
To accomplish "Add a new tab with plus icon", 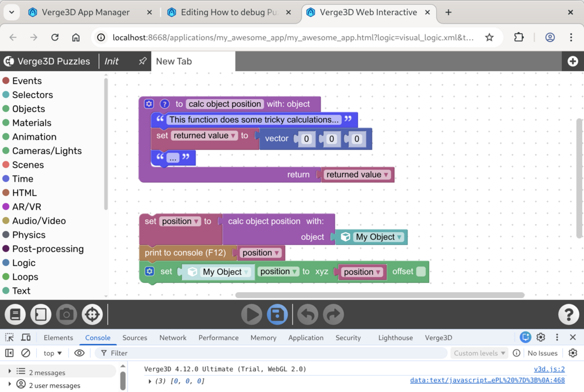I will [572, 61].
